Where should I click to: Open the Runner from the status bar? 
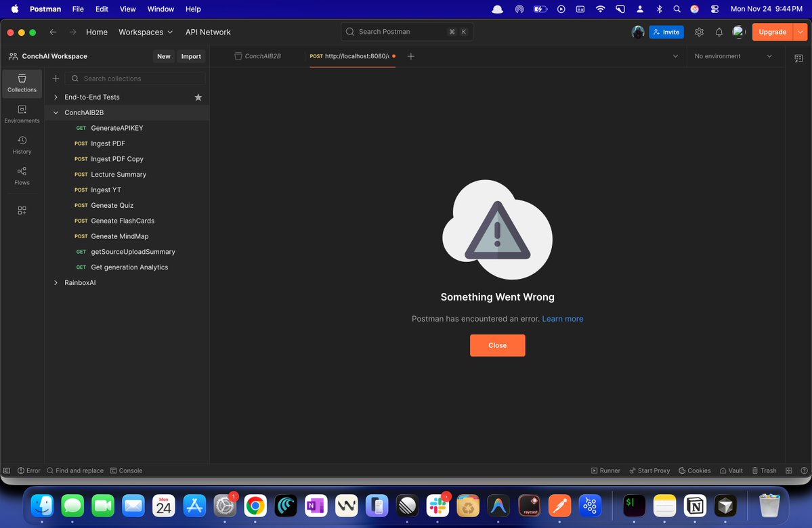605,470
